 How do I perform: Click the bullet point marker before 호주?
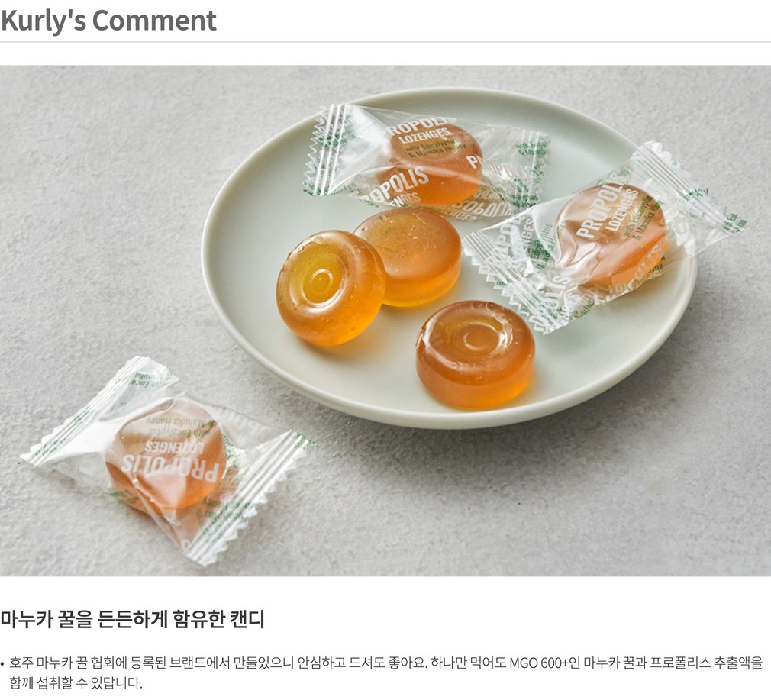[x=2, y=664]
